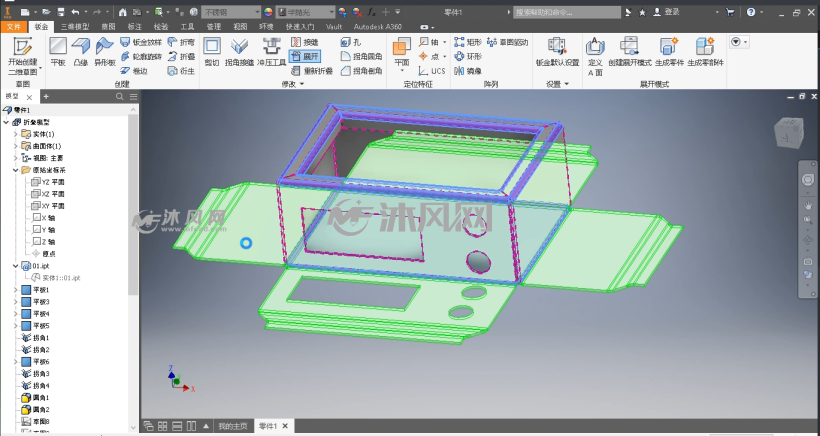This screenshot has width=820, height=436.
Task: Expand the 实体(1) tree node
Action: (x=16, y=134)
